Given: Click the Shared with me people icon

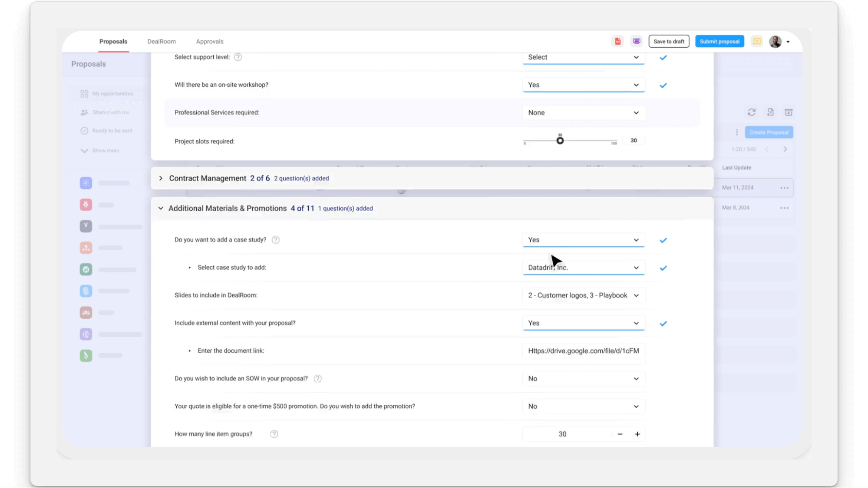Looking at the screenshot, I should click(x=84, y=112).
